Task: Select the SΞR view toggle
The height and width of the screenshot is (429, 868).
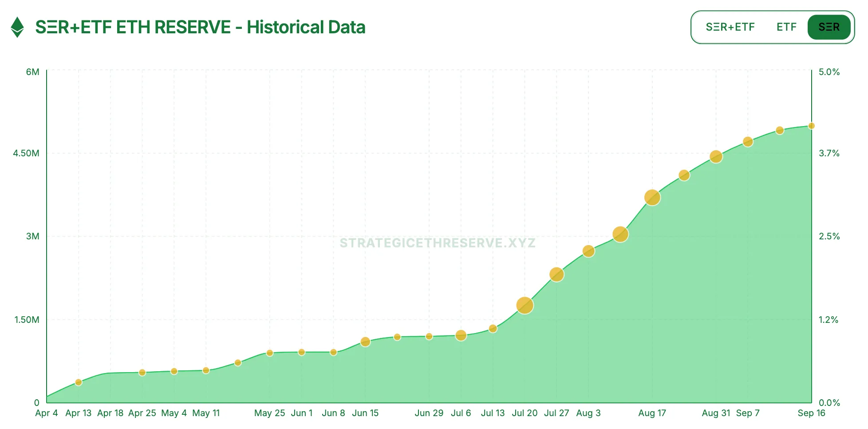Action: pos(829,27)
